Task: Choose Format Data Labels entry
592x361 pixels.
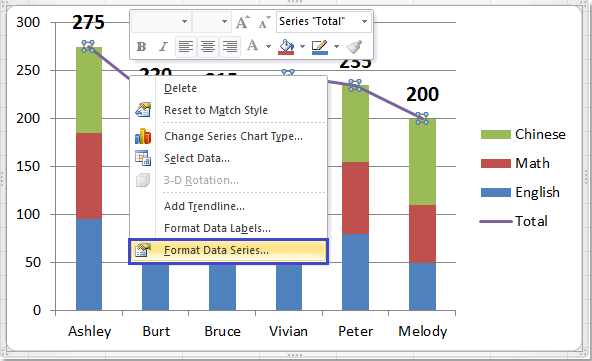Action: pyautogui.click(x=228, y=228)
